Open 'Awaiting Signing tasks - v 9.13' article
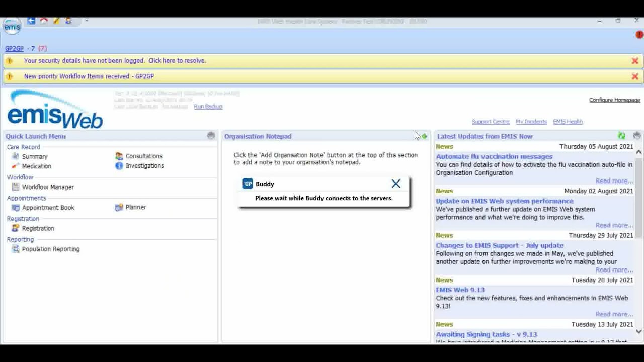644x362 pixels. (487, 334)
